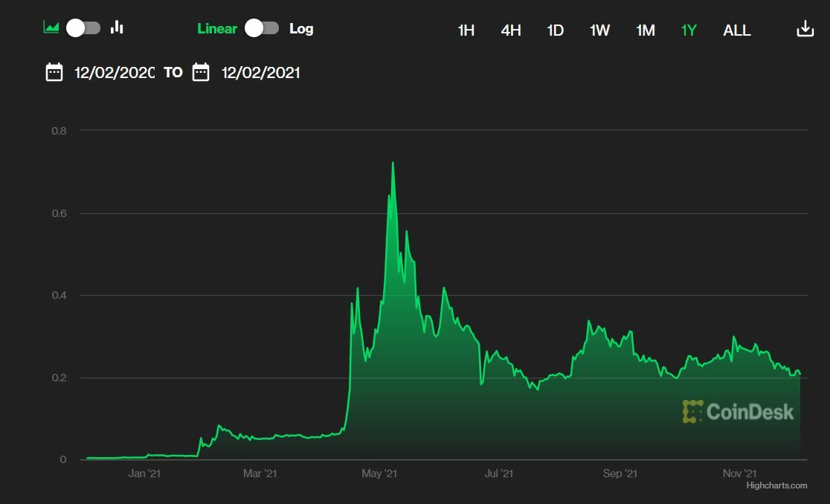Click the Jan '21 x-axis label
This screenshot has height=504, width=830.
click(x=144, y=474)
